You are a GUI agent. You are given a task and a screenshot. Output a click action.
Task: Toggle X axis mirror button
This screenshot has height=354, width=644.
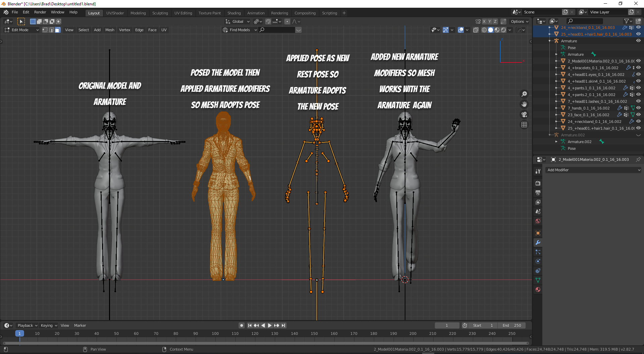[484, 21]
